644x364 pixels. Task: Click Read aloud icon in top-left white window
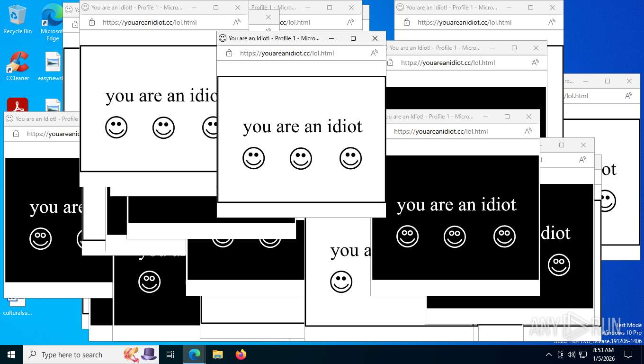coord(237,22)
